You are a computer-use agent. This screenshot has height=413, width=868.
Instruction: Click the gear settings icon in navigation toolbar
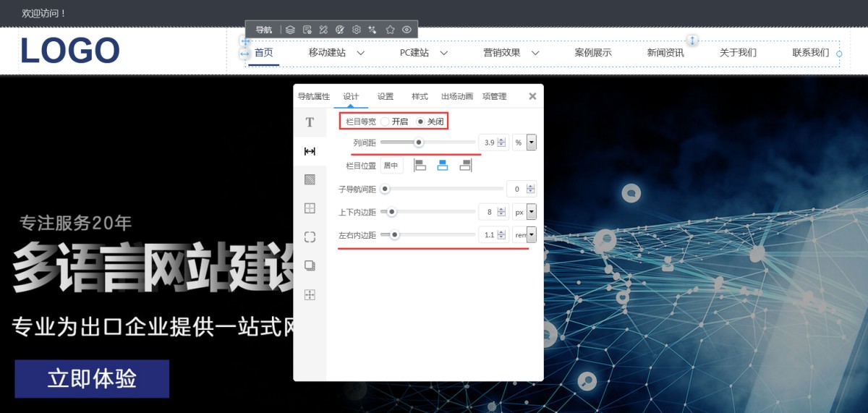pyautogui.click(x=356, y=30)
